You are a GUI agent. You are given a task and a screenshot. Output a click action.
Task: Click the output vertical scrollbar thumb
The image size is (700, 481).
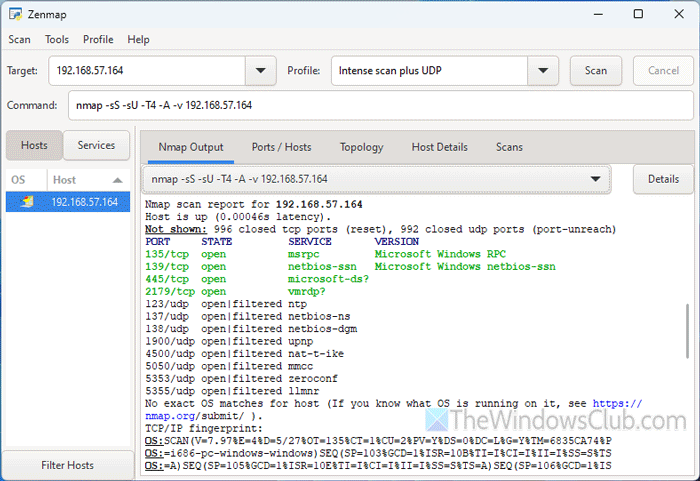[688, 331]
